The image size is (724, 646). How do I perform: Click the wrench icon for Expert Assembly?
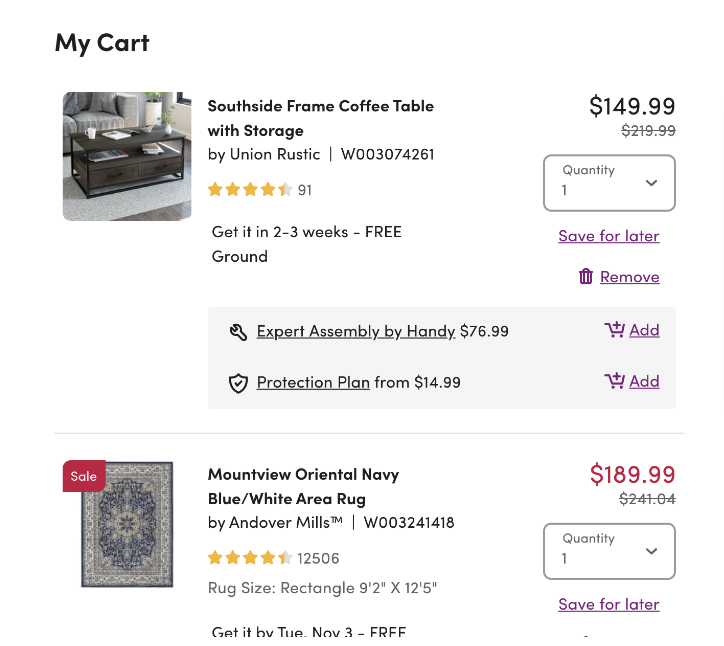tap(238, 332)
